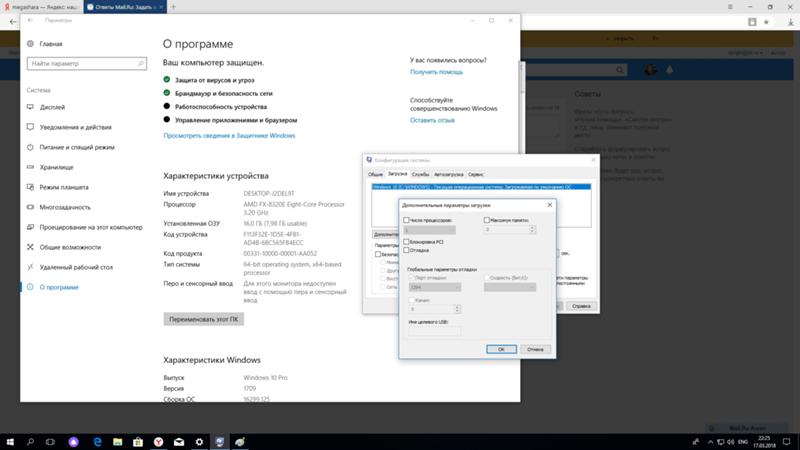Open Task View from the taskbar

tap(50, 442)
